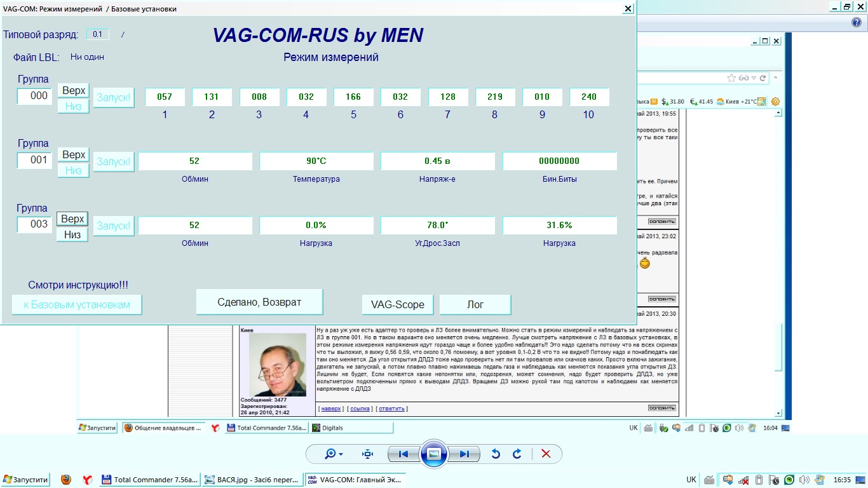Expand the address bar history dropdown triangle
Screen dimensions: 868x488
click(754, 78)
